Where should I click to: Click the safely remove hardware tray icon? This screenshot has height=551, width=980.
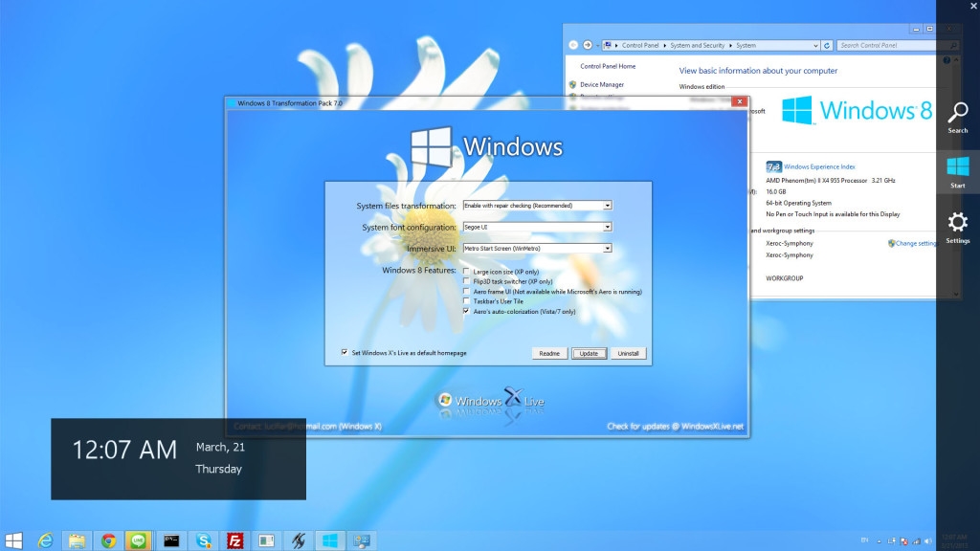point(892,541)
